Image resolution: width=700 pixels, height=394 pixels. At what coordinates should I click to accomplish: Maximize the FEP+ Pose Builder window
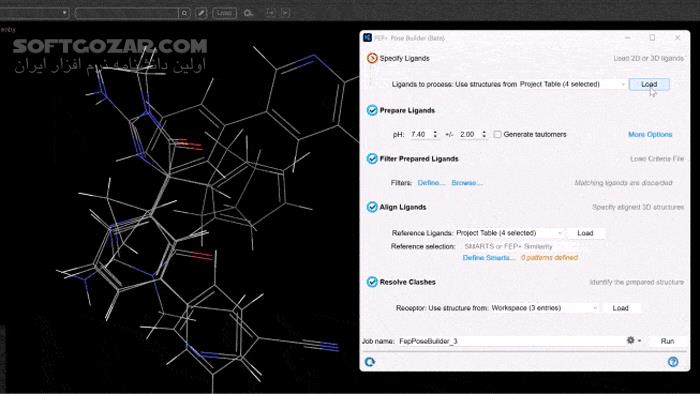[652, 37]
